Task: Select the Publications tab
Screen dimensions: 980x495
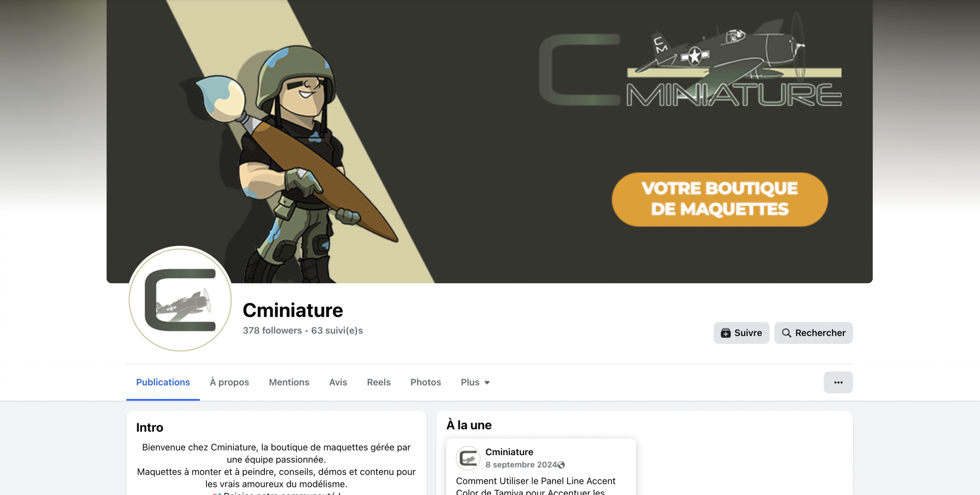Action: [x=163, y=382]
